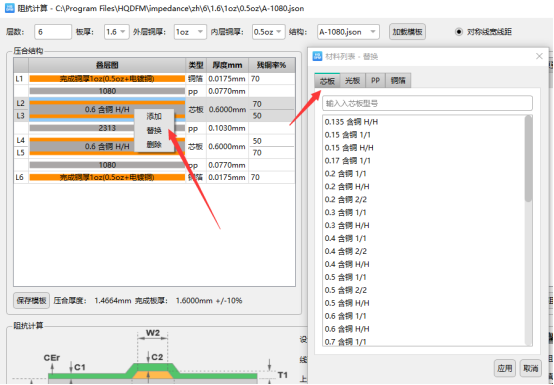Viewport: 554px width, 385px height.
Task: Click the 加载模板 button
Action: [407, 32]
